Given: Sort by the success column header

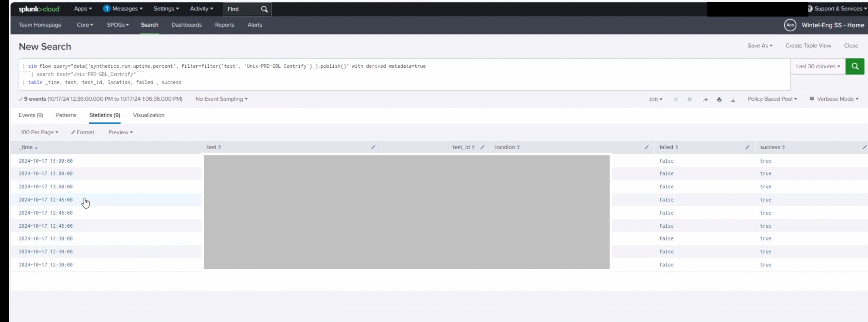Looking at the screenshot, I should coord(772,147).
